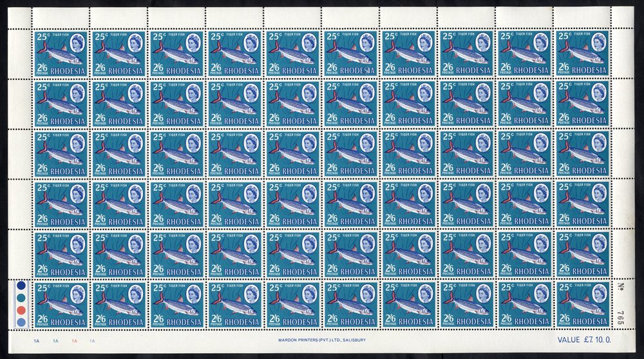The image size is (644, 359).
Task: Select the pale lilac 1A plate number
Action: tap(92, 341)
